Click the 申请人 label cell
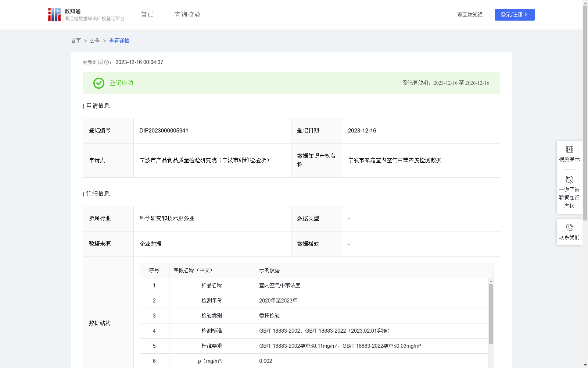Viewport: 588px width, 368px height. pyautogui.click(x=108, y=160)
